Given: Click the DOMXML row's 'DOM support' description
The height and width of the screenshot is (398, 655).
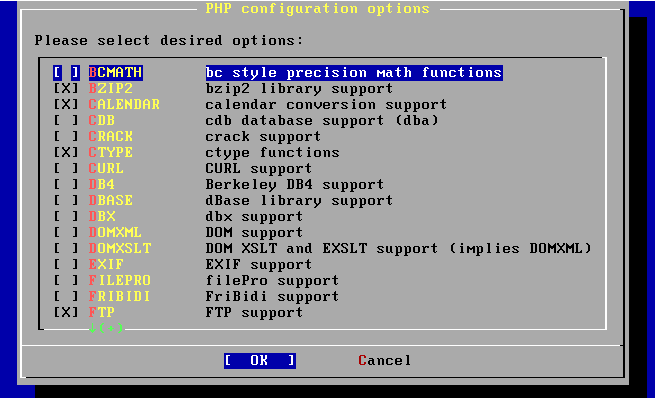Looking at the screenshot, I should [x=254, y=232].
